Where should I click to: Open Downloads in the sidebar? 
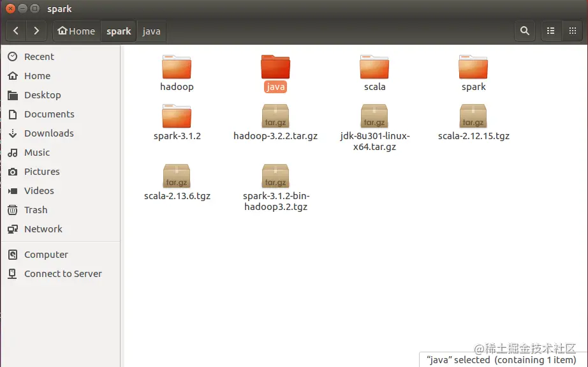point(60,133)
